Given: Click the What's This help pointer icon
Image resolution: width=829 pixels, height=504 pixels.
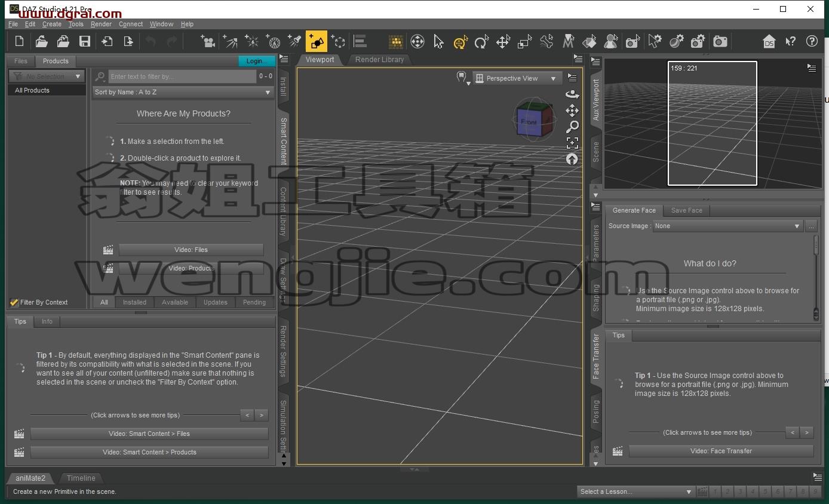Looking at the screenshot, I should click(x=791, y=41).
